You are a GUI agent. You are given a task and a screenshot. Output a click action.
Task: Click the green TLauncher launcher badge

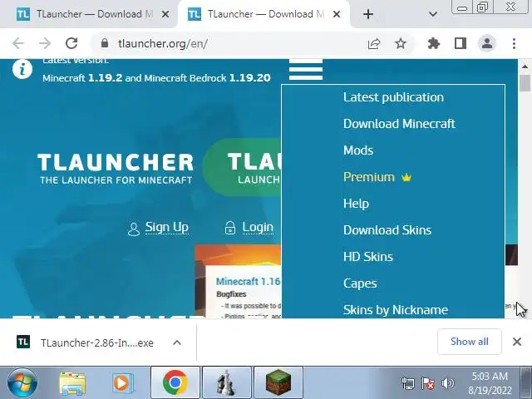242,167
